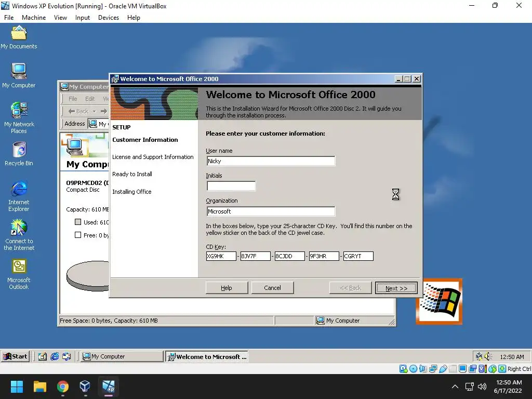Click Cancel button in Office setup
This screenshot has width=532, height=399.
(x=272, y=288)
